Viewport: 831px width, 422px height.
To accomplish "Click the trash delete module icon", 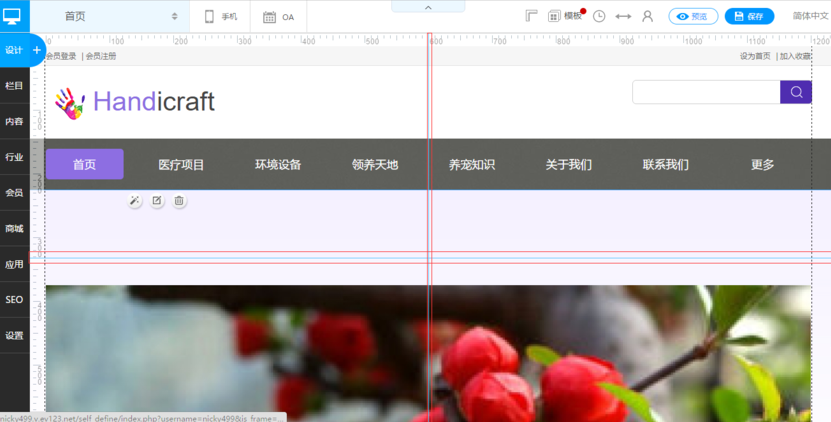I will point(179,200).
